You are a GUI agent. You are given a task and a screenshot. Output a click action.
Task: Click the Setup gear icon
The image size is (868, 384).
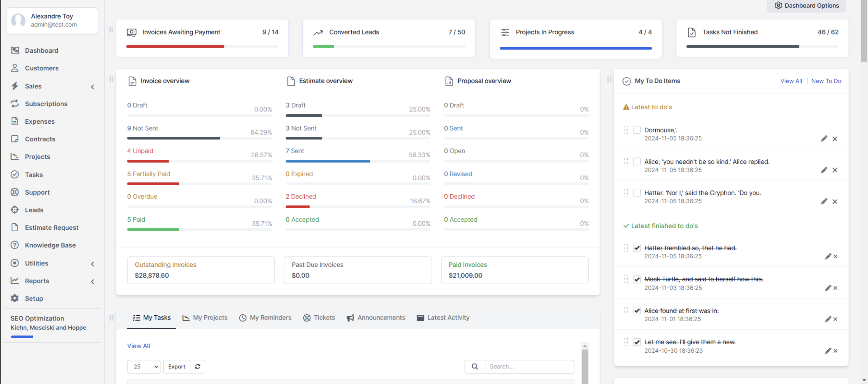(x=14, y=298)
